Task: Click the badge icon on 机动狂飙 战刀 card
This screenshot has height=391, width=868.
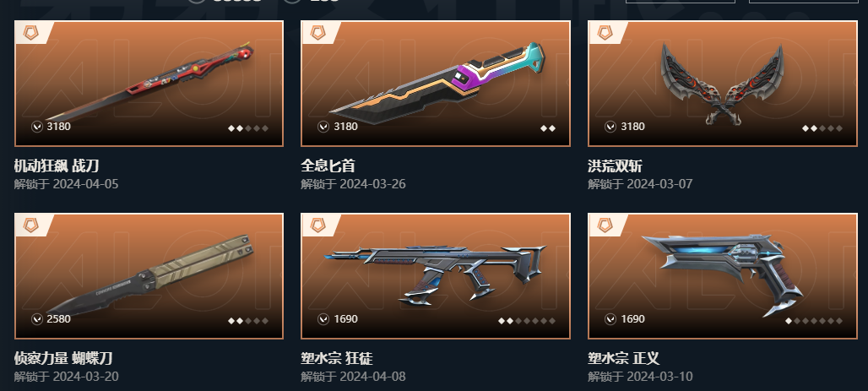Action: (x=31, y=33)
